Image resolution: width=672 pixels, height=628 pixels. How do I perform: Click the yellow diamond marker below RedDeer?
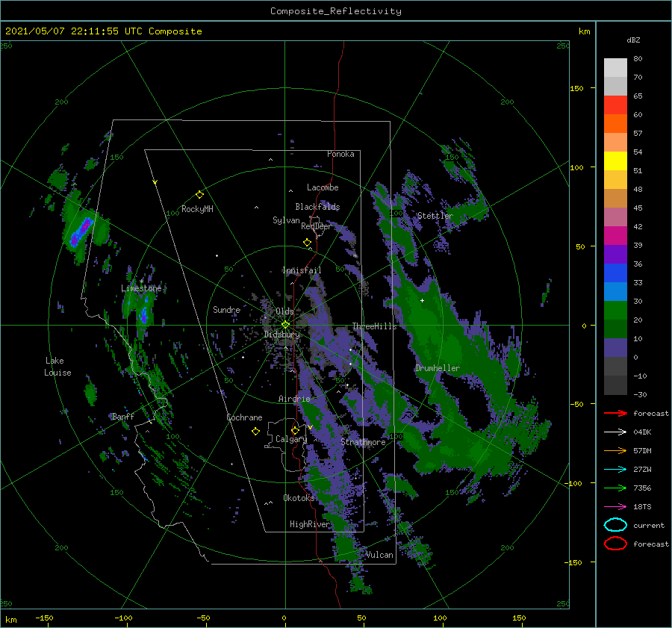308,243
